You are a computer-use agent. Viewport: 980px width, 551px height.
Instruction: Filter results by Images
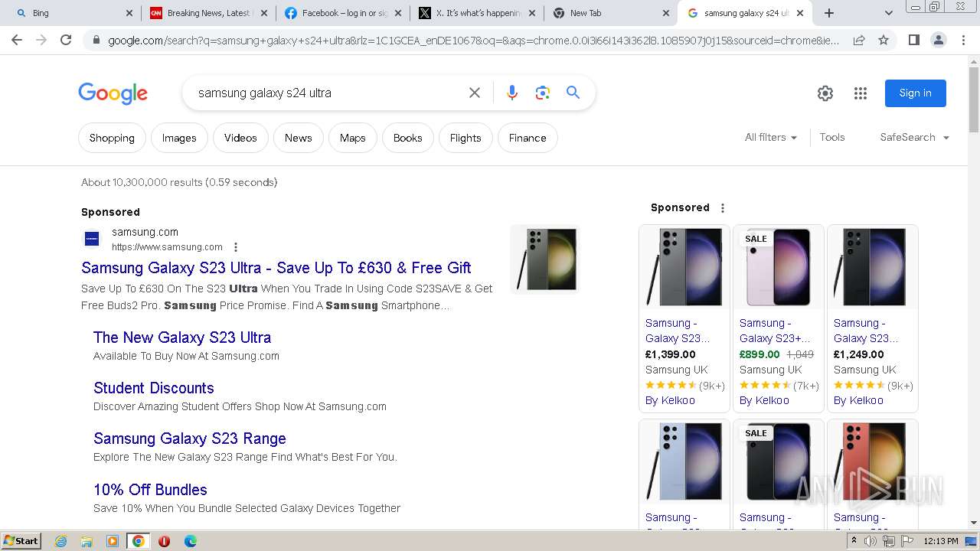[179, 138]
